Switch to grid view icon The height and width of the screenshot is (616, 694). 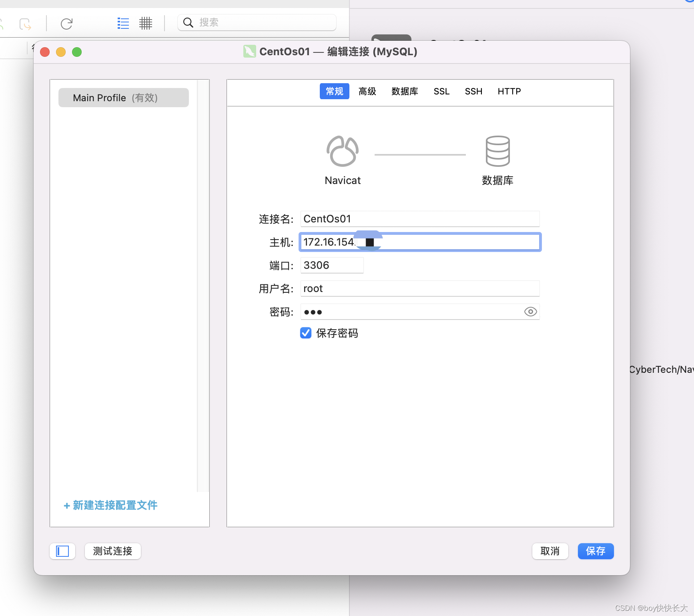146,23
